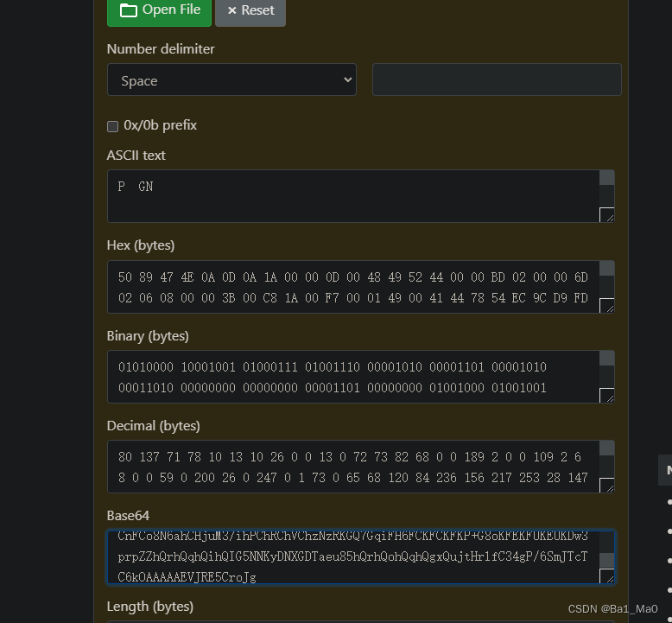Click the Number delimiter label

click(161, 49)
